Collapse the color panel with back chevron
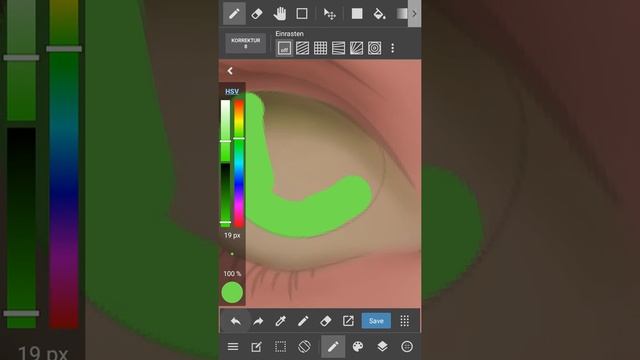Image resolution: width=640 pixels, height=360 pixels. 230,71
